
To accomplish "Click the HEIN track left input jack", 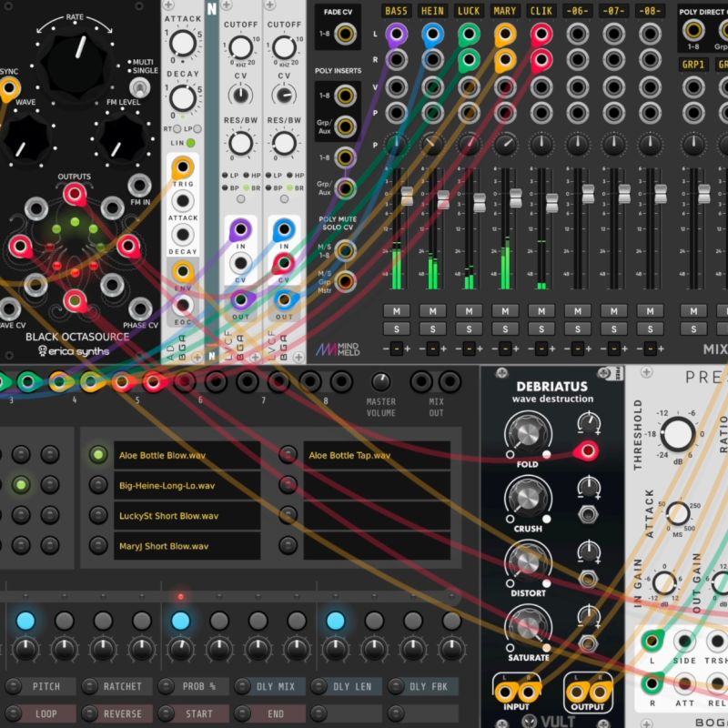I will (433, 34).
